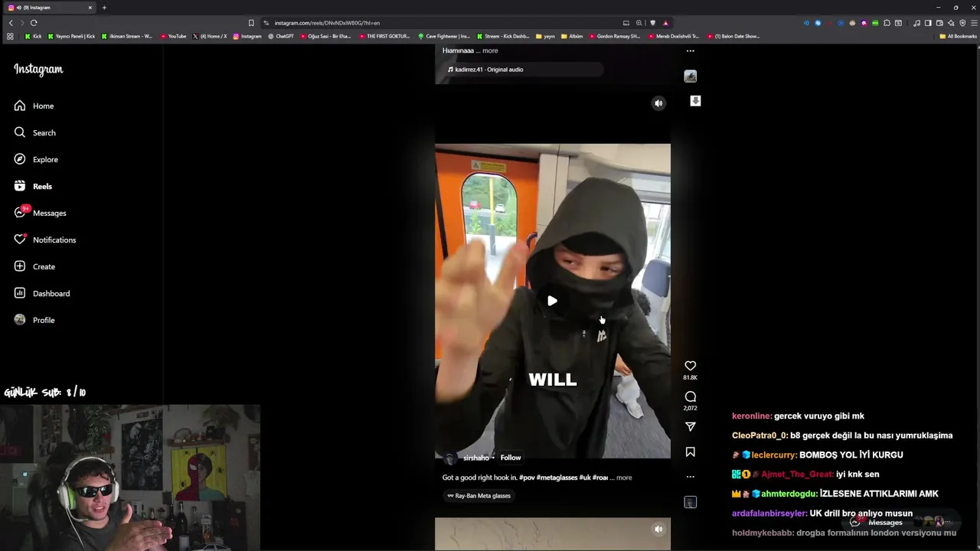Go to the Explore page

[x=36, y=159]
